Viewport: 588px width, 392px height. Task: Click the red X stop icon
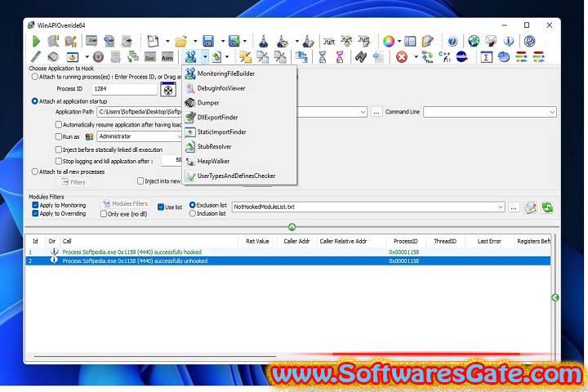click(x=402, y=57)
